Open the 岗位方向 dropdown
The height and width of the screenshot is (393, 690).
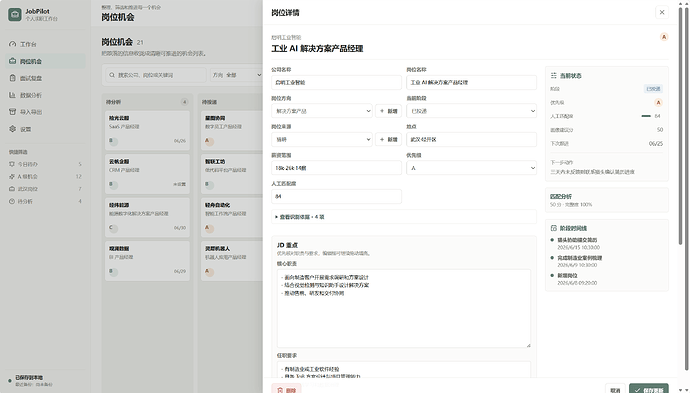(322, 111)
